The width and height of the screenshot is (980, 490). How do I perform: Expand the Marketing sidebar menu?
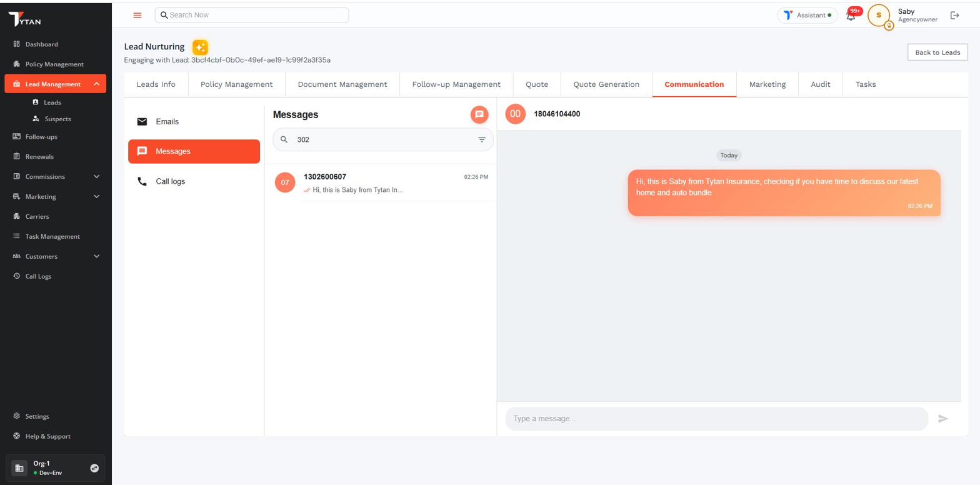coord(96,197)
